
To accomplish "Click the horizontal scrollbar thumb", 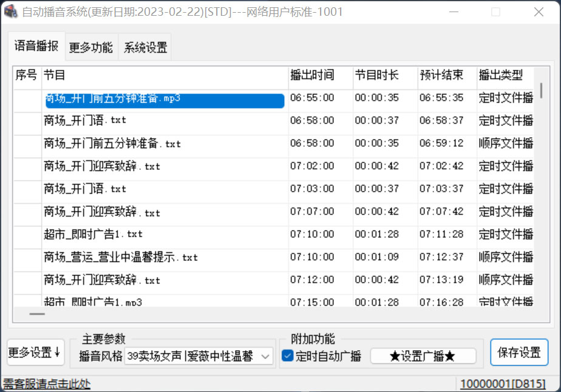I will pos(37,314).
